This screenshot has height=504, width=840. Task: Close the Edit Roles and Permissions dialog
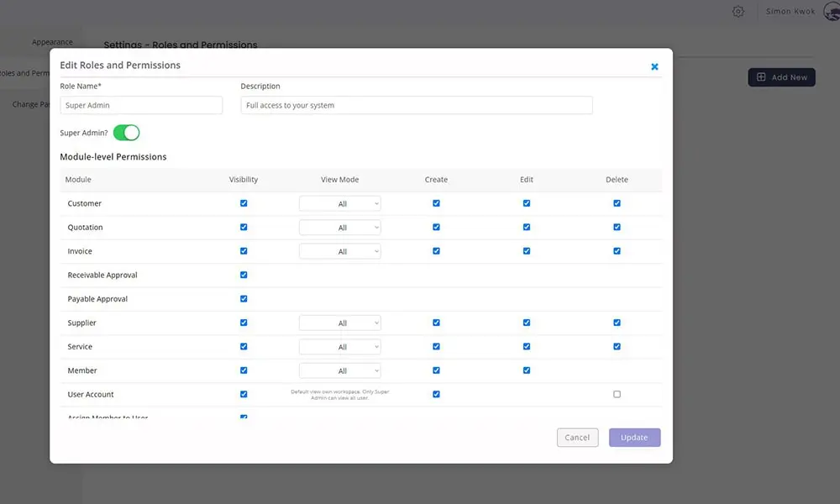[x=654, y=66]
